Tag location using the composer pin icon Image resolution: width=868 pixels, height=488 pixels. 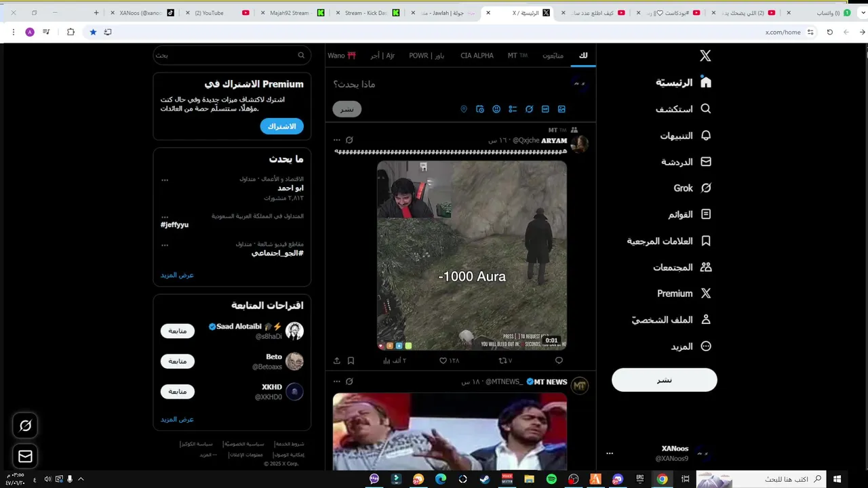pos(464,109)
